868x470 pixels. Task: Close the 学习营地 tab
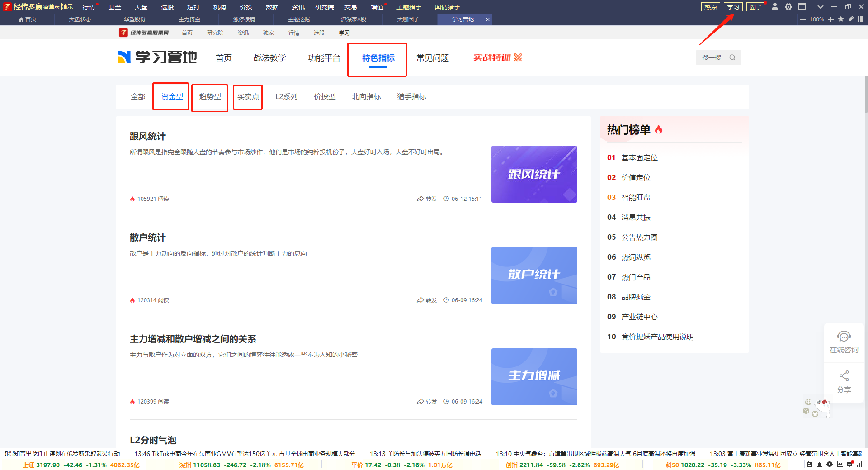click(x=488, y=19)
